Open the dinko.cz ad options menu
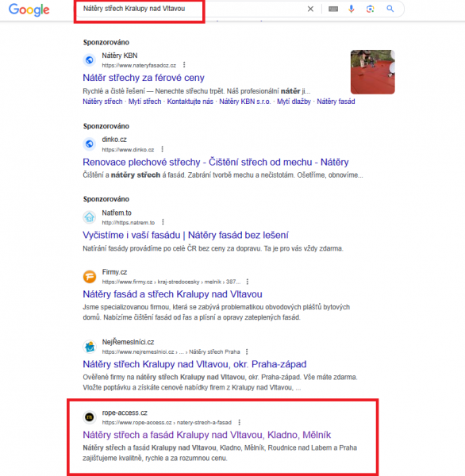 tap(162, 149)
